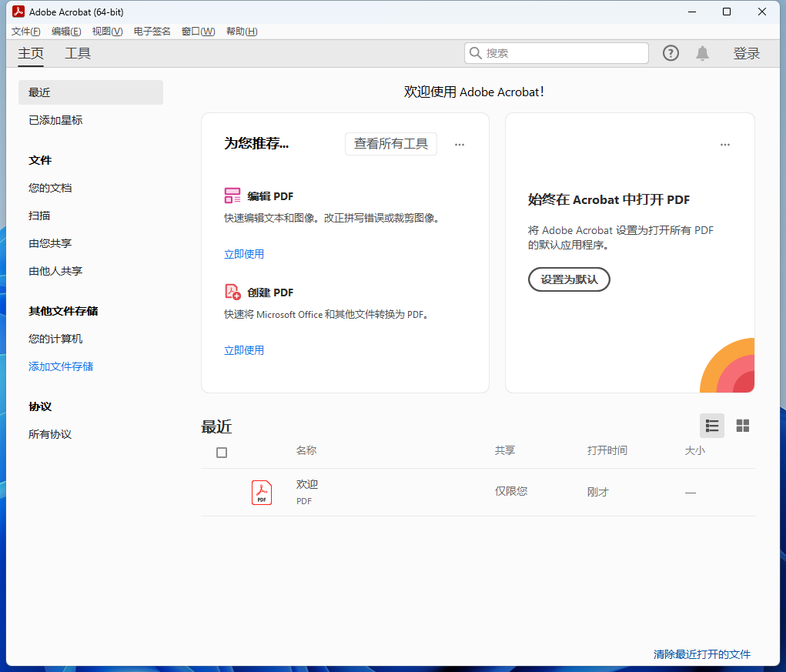Viewport: 786px width, 672px height.
Task: Click the PDF file icon for 欢迎
Action: pyautogui.click(x=262, y=493)
